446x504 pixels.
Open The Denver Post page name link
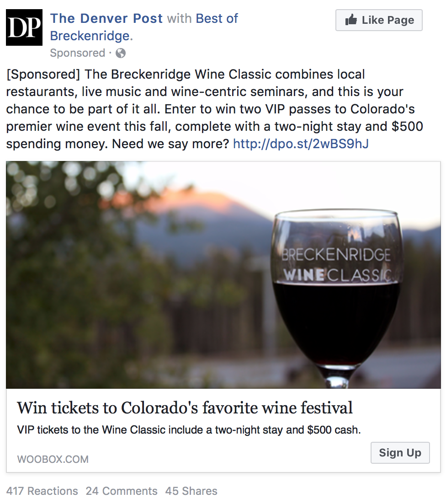[106, 19]
